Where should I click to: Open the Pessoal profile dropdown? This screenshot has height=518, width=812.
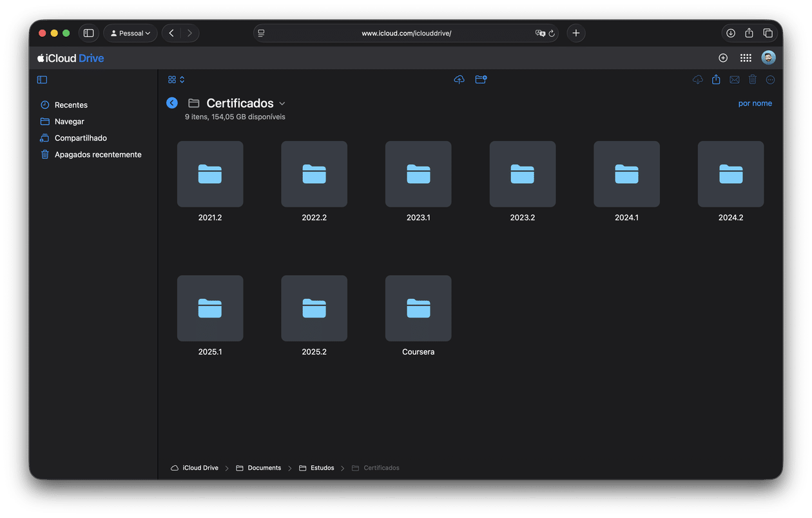pyautogui.click(x=130, y=33)
